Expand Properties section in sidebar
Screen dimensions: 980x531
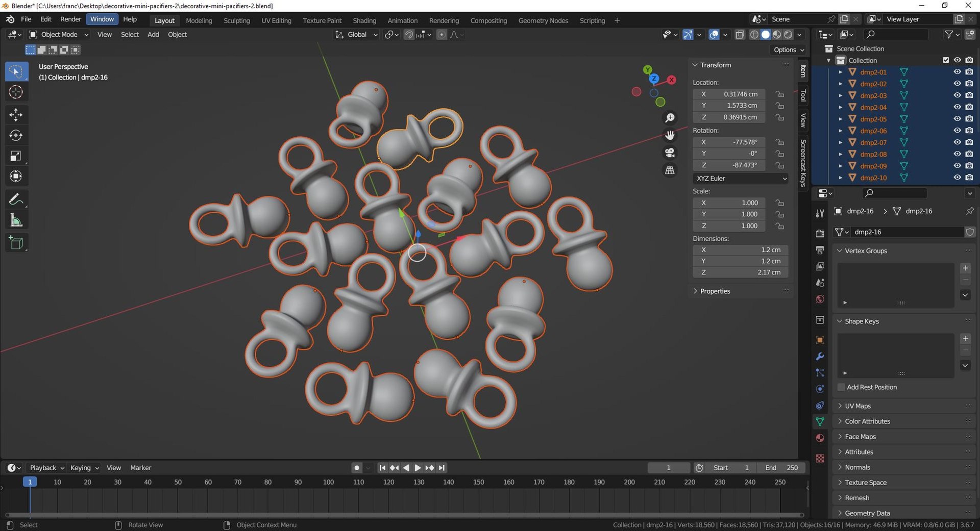pos(715,291)
